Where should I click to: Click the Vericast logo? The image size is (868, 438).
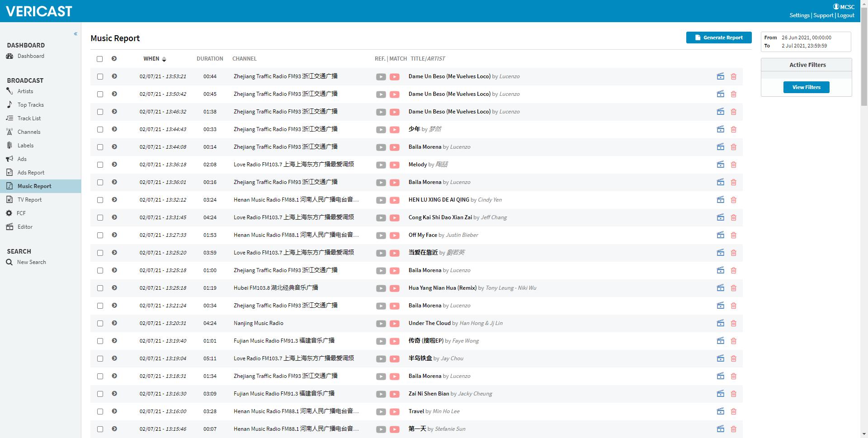39,11
